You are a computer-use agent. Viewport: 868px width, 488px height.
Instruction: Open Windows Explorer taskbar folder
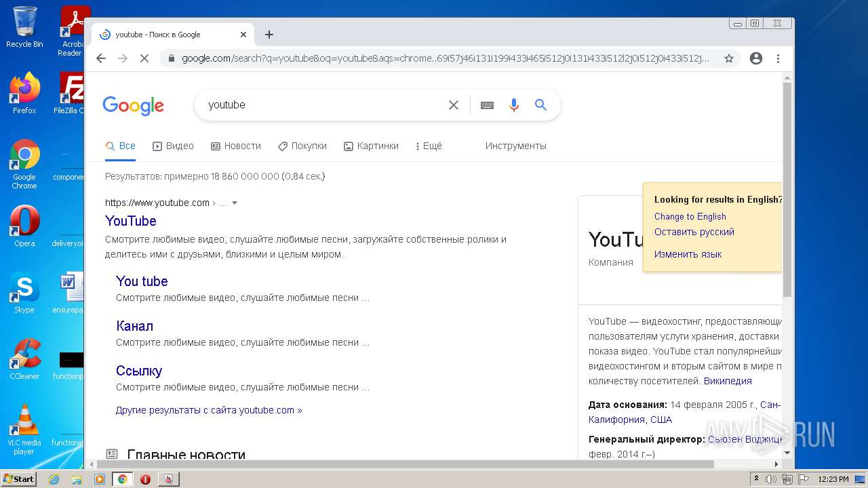coord(77,479)
